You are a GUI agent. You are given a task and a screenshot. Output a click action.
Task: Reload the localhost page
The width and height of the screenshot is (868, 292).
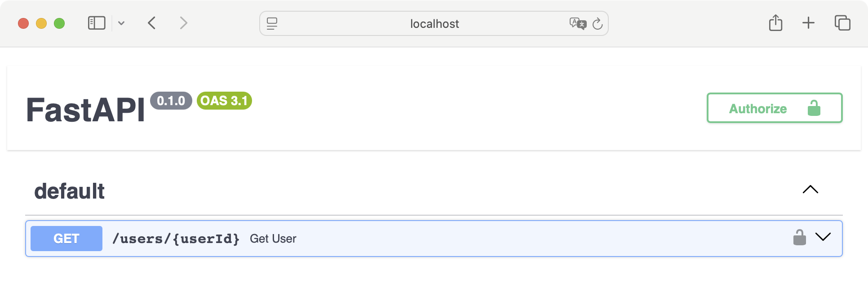[x=598, y=24]
